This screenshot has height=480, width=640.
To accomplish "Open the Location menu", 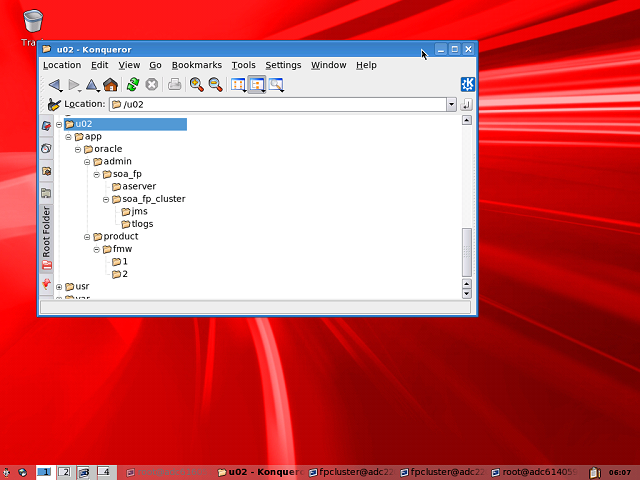I will coord(62,65).
